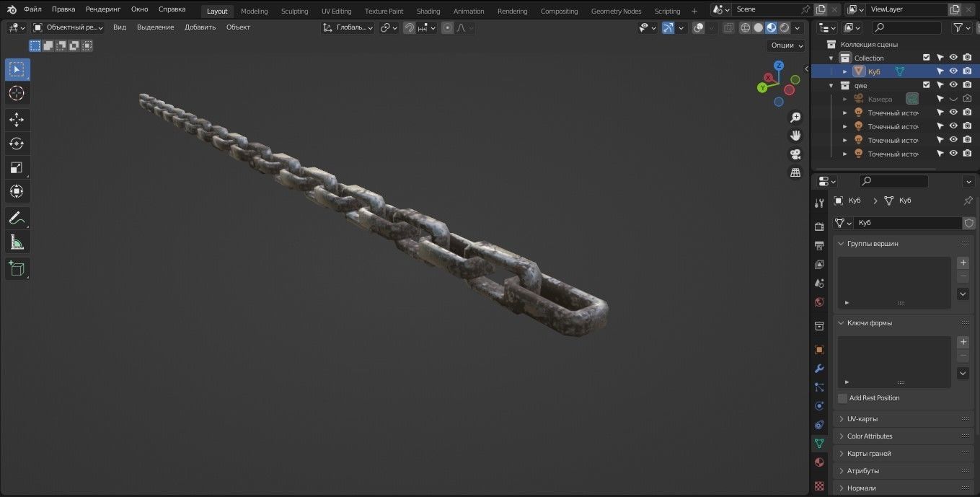Hide the qwe collection in viewport
This screenshot has height=497, width=980.
click(953, 85)
